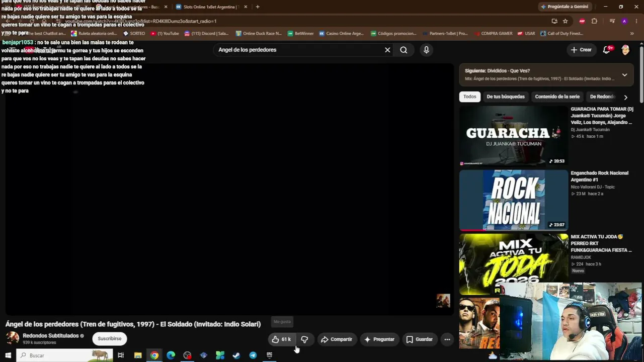Open BetWinner bookmark
This screenshot has width=644, height=362.
(300, 34)
